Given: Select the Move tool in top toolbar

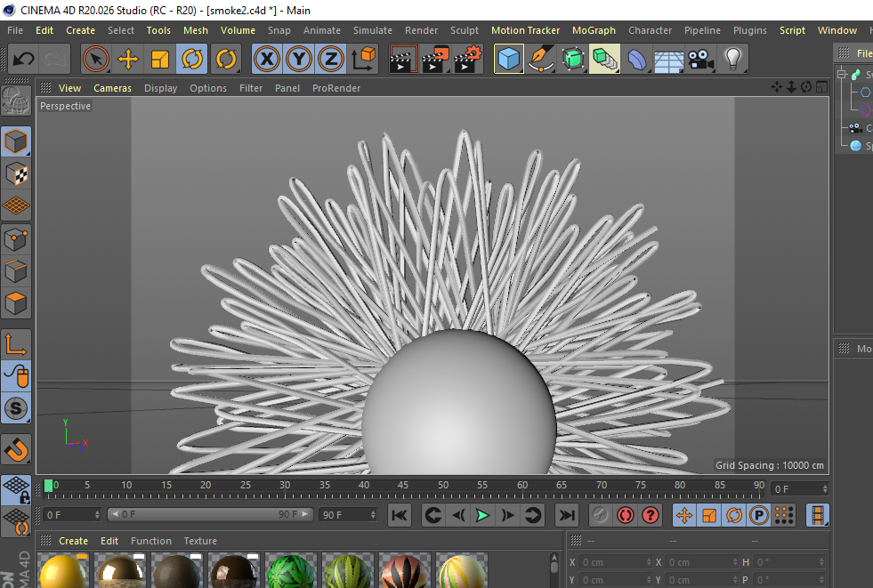Looking at the screenshot, I should coord(128,59).
